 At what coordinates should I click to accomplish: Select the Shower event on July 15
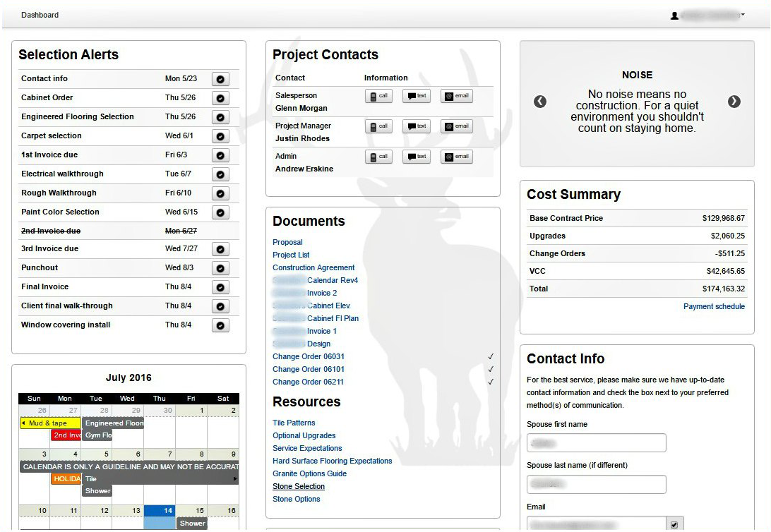tap(191, 524)
